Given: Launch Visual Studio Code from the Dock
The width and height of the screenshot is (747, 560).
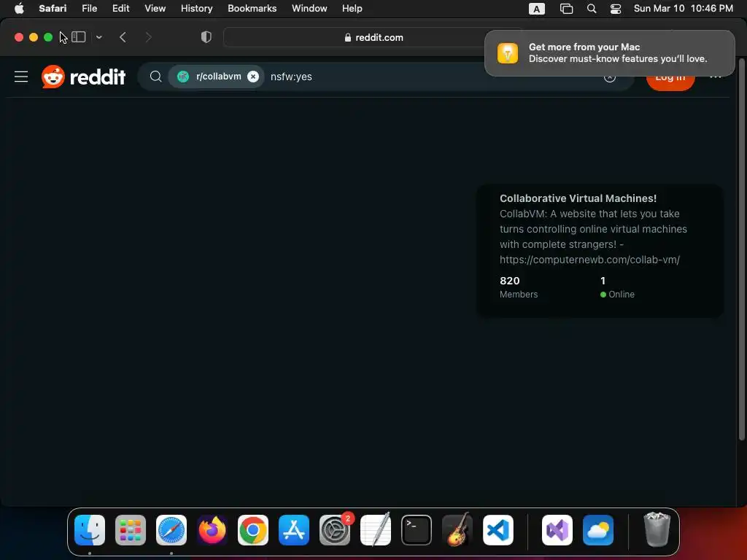Looking at the screenshot, I should [498, 530].
